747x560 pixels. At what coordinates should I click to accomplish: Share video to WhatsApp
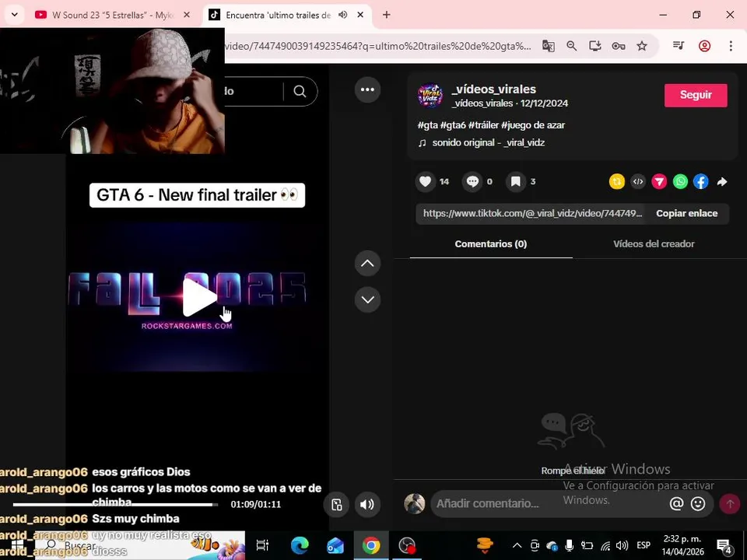pos(680,181)
